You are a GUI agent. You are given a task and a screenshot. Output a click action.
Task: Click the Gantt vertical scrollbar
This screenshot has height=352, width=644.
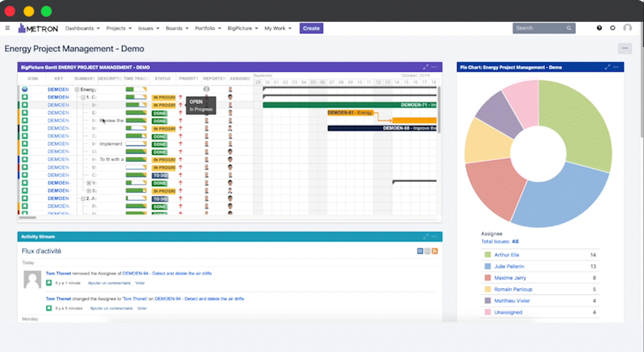click(439, 109)
